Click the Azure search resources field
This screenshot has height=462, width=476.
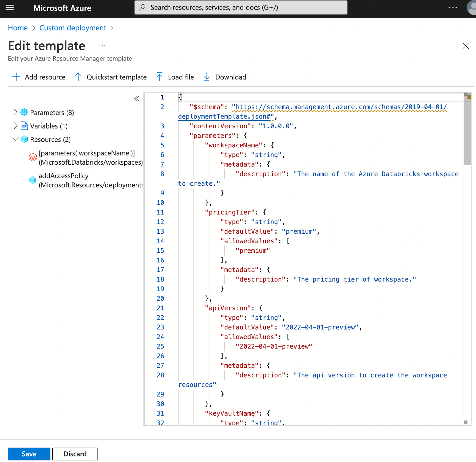point(241,8)
